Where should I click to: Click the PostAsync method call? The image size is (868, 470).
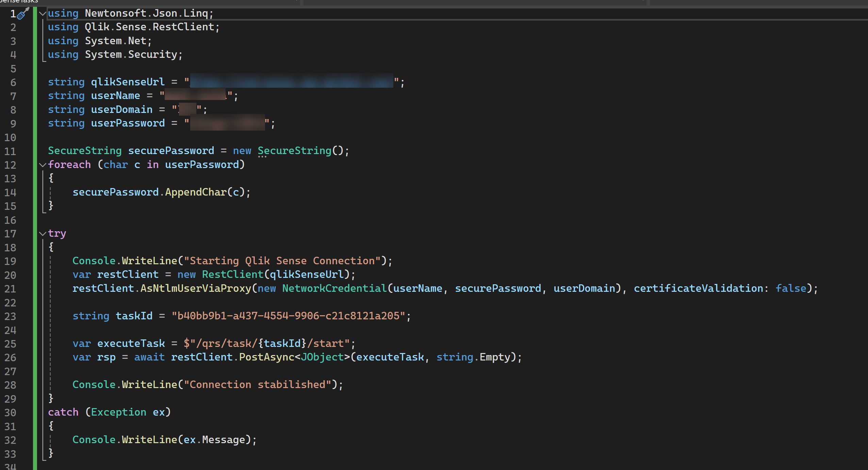point(266,357)
